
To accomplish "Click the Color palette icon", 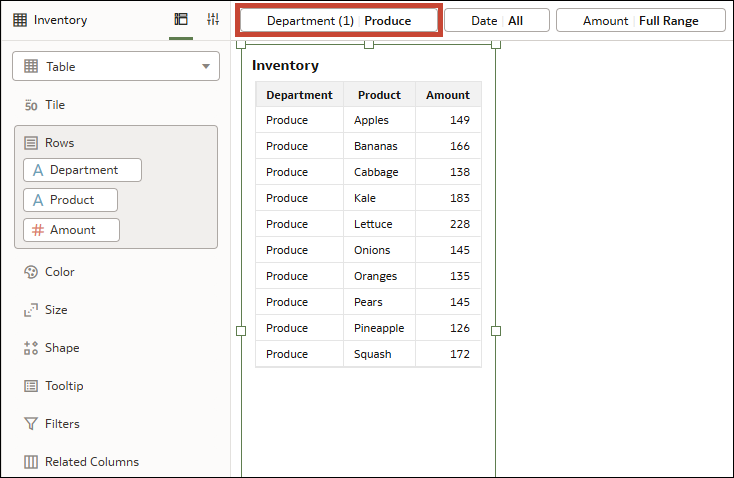I will pos(30,272).
